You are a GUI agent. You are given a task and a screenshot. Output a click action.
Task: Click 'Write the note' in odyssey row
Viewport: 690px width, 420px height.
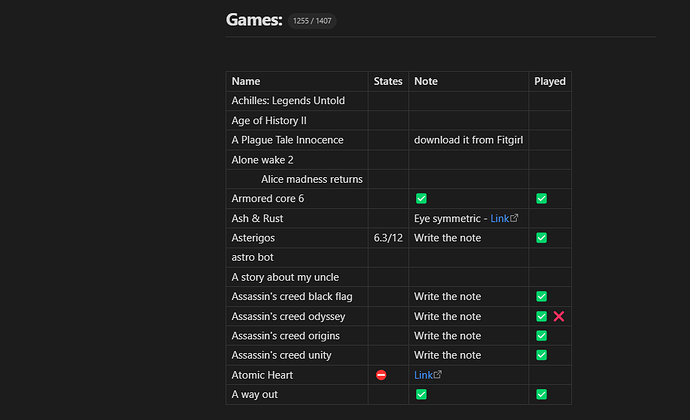tap(447, 316)
